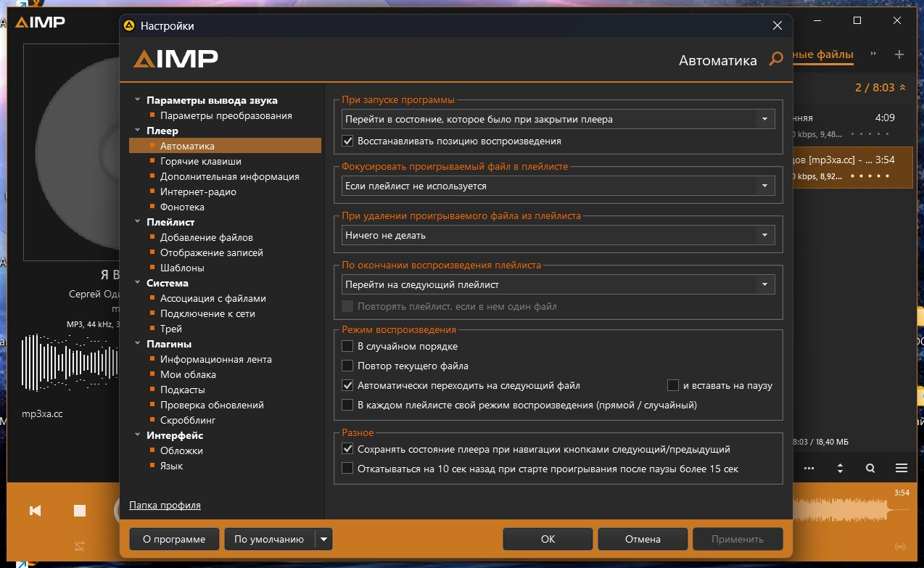The height and width of the screenshot is (568, 924).
Task: Open the При удалении проигрываемого файла dropdown
Action: point(558,235)
